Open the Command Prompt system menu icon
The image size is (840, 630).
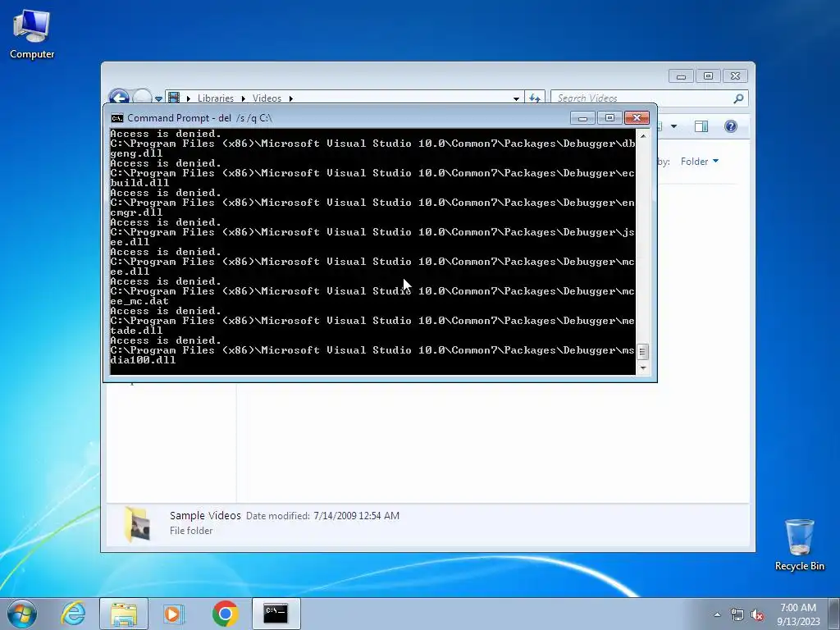(116, 118)
